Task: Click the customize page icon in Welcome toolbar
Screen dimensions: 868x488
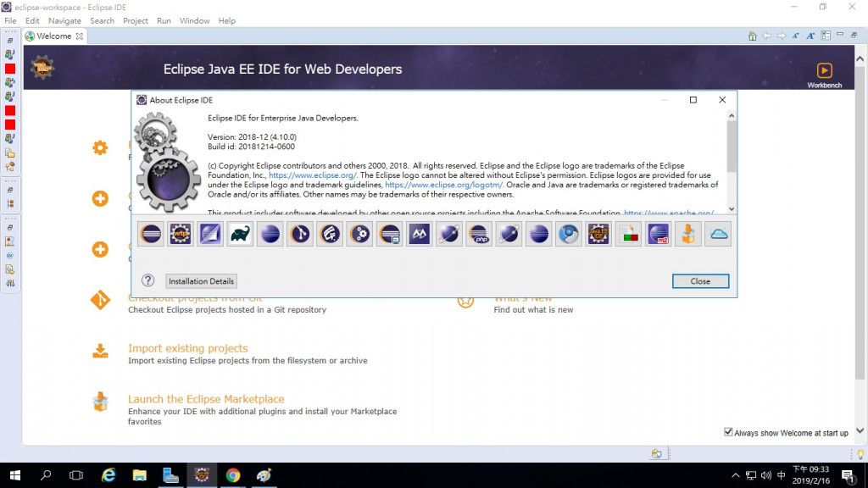Action: (826, 36)
